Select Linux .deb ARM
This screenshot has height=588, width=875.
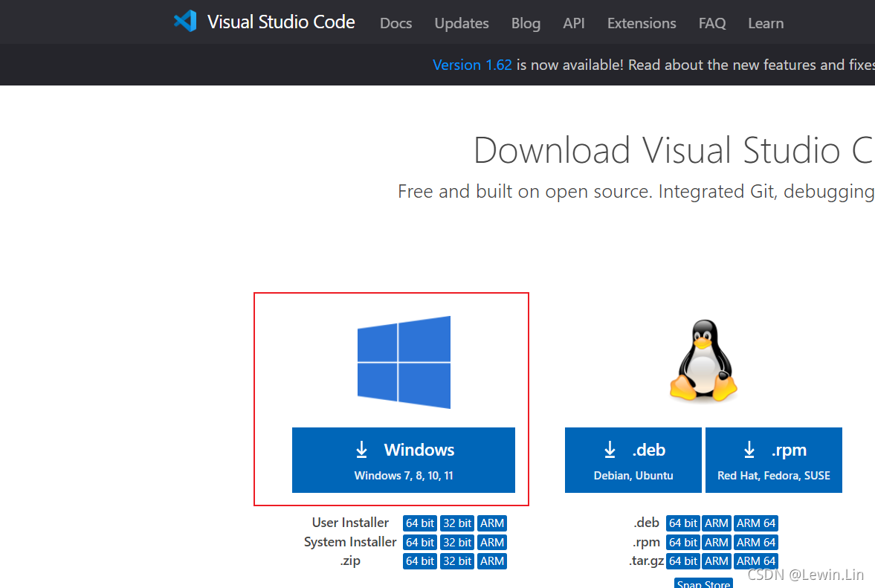coord(717,523)
